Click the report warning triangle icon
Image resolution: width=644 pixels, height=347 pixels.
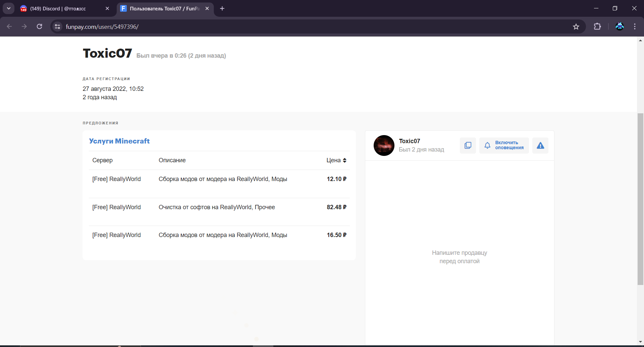540,146
